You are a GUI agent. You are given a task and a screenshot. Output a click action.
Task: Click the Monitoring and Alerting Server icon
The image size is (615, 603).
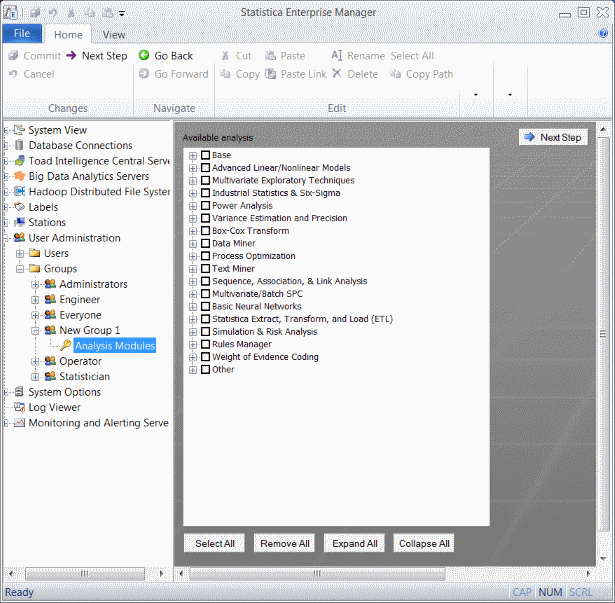pyautogui.click(x=19, y=423)
